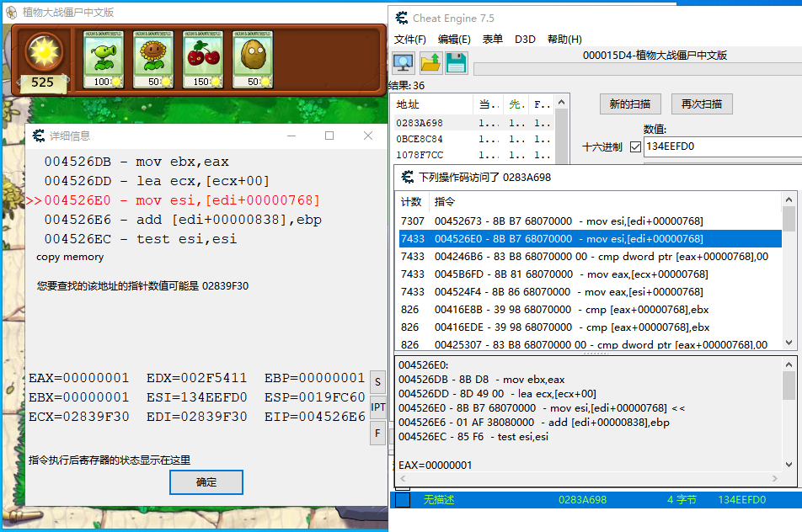Select opcode row 004246B6 cmp dword ptr
Viewport: 802px width, 532px height.
(x=591, y=257)
